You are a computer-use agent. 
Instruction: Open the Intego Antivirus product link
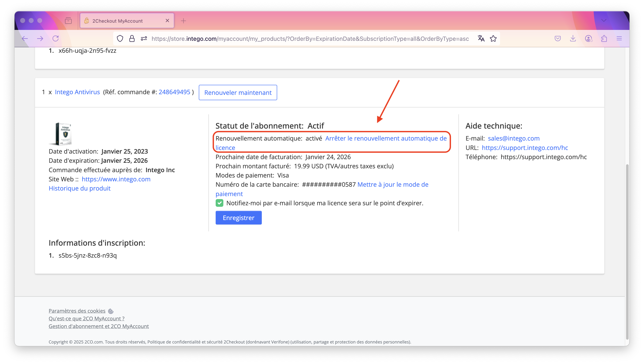click(x=77, y=92)
